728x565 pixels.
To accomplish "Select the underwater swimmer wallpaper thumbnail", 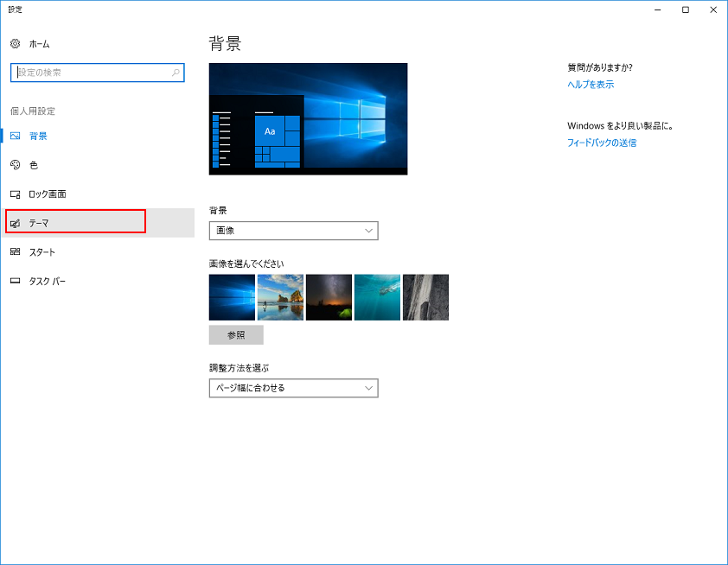I will point(377,297).
